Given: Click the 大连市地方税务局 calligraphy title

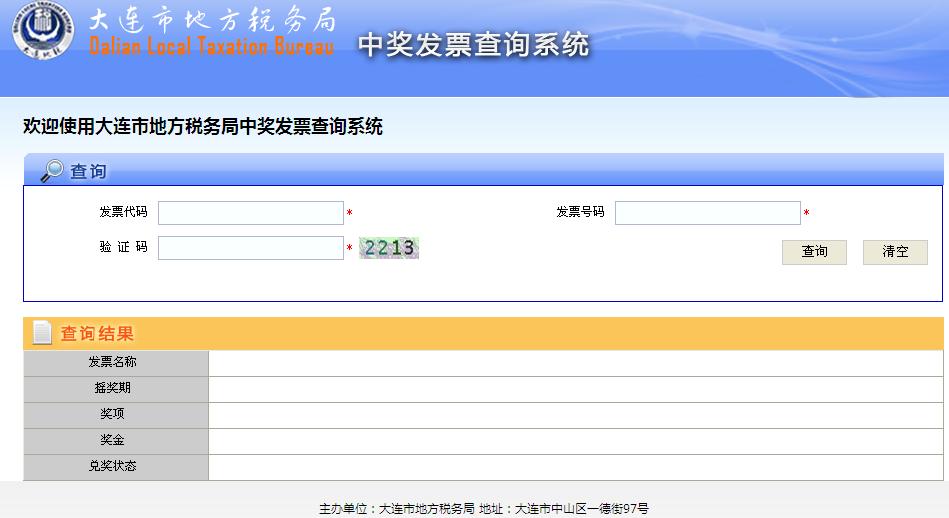Looking at the screenshot, I should pyautogui.click(x=212, y=21).
